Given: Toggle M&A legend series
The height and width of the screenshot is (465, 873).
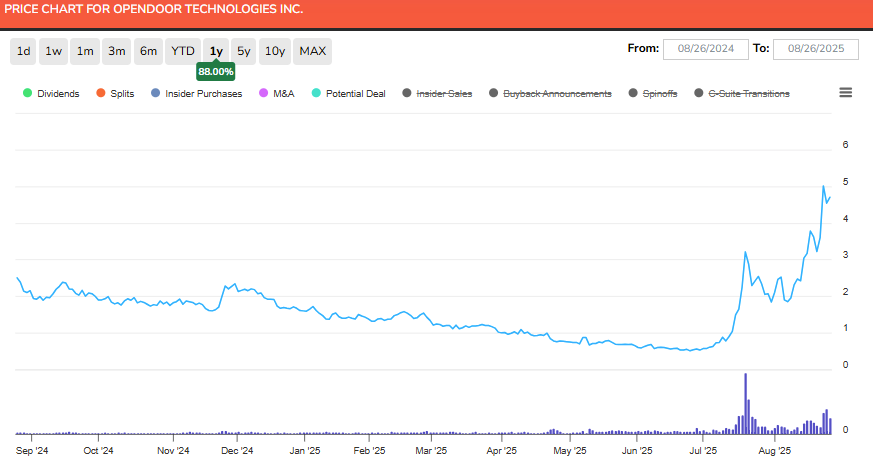Looking at the screenshot, I should point(277,94).
